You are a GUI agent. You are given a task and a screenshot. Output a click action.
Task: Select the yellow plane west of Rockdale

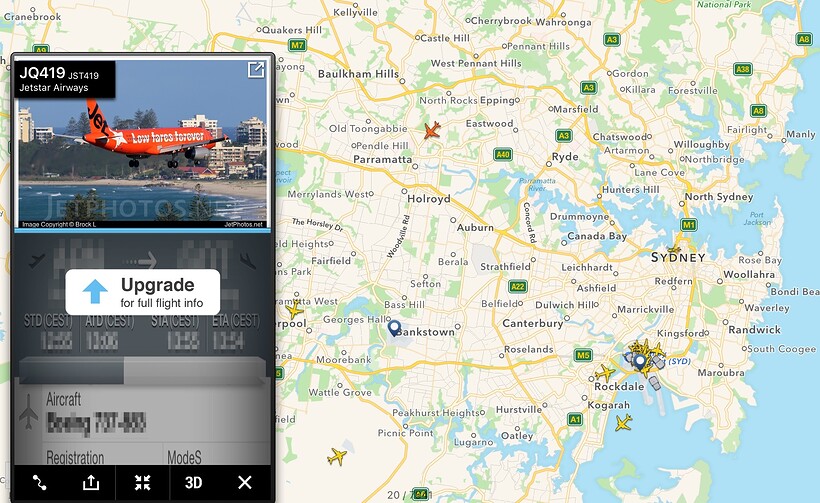coord(605,373)
